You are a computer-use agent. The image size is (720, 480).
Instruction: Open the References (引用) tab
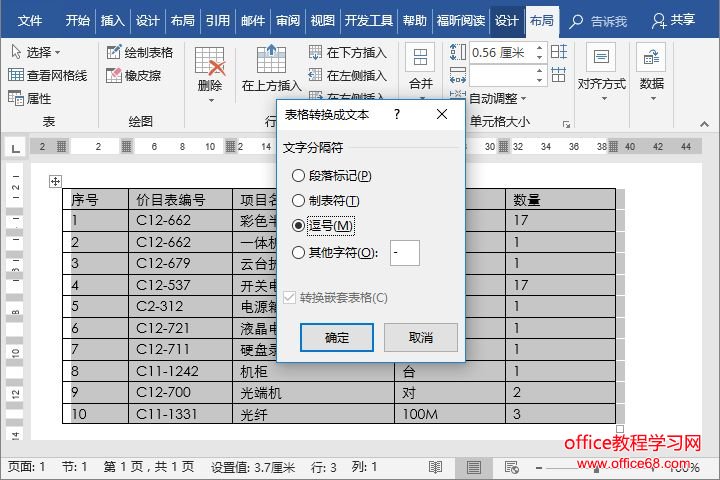click(218, 21)
